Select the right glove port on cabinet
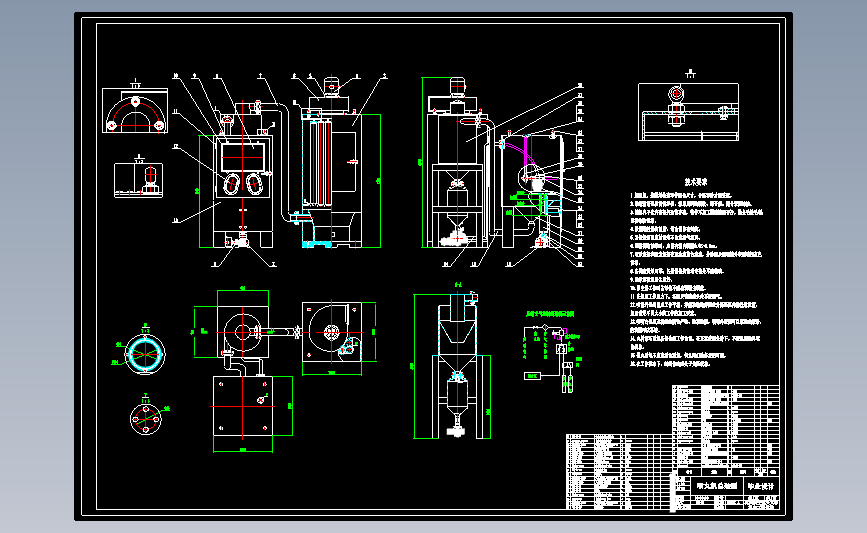The width and height of the screenshot is (867, 533). click(254, 184)
